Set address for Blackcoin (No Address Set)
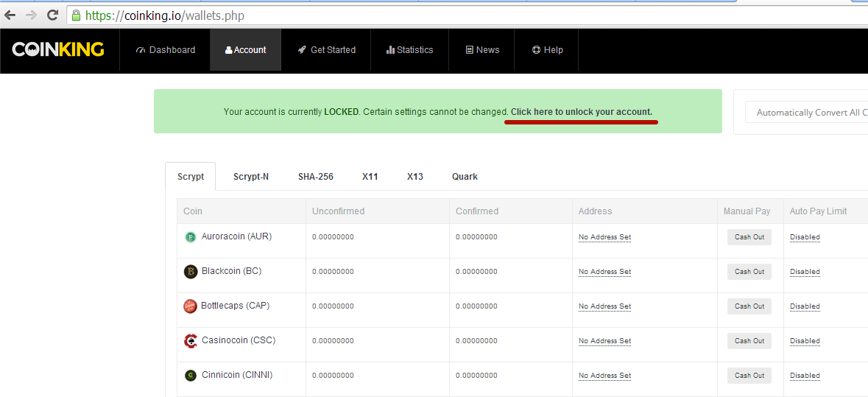 tap(604, 272)
